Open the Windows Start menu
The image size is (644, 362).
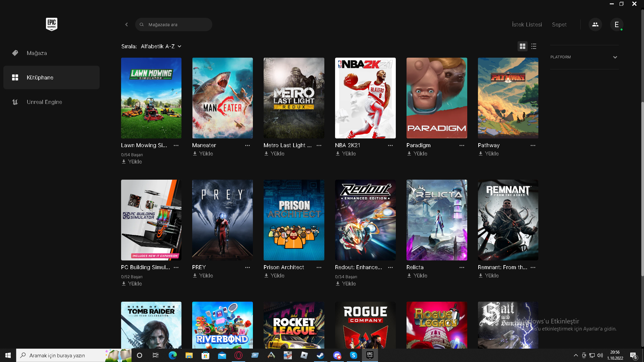8,355
